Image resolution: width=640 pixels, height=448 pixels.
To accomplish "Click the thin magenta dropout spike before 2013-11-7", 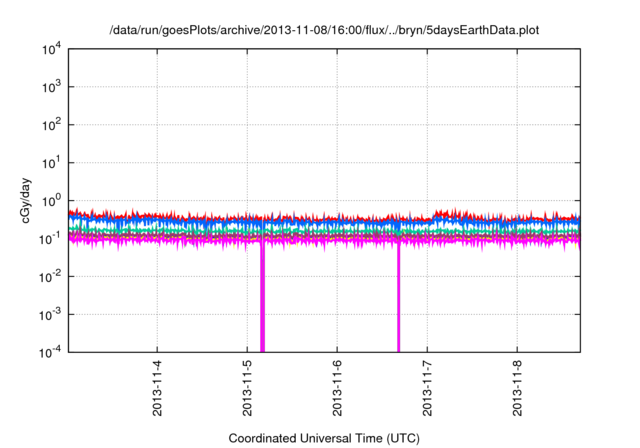I will [399, 298].
